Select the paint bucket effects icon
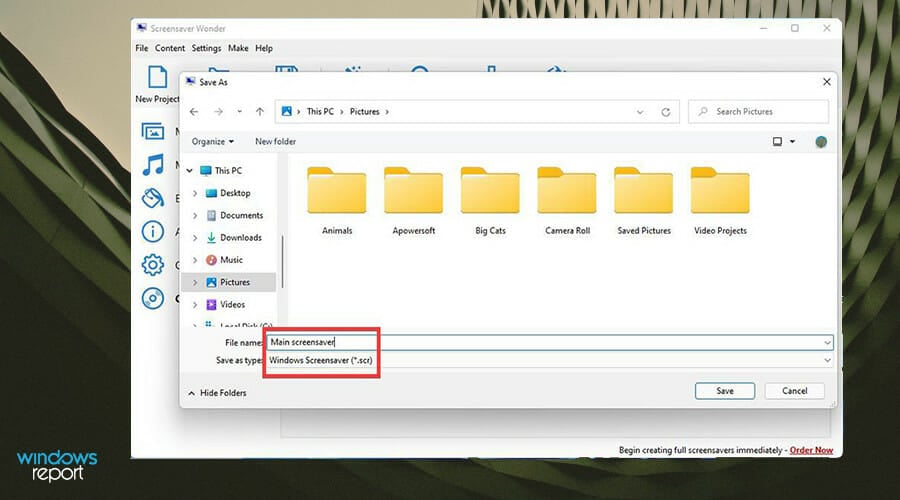The image size is (900, 500). click(x=153, y=198)
